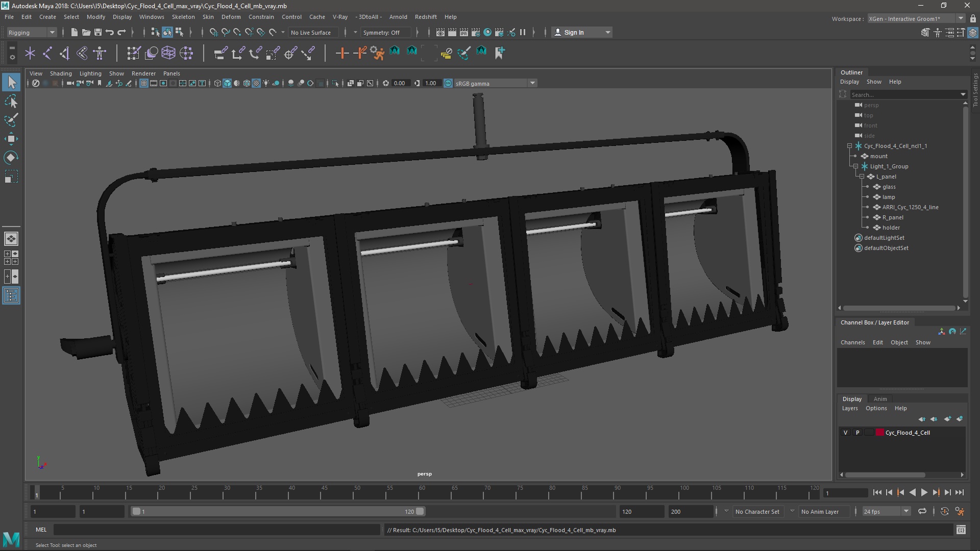Open the 24 fps frame rate dropdown
Viewport: 980px width, 551px height.
(906, 511)
